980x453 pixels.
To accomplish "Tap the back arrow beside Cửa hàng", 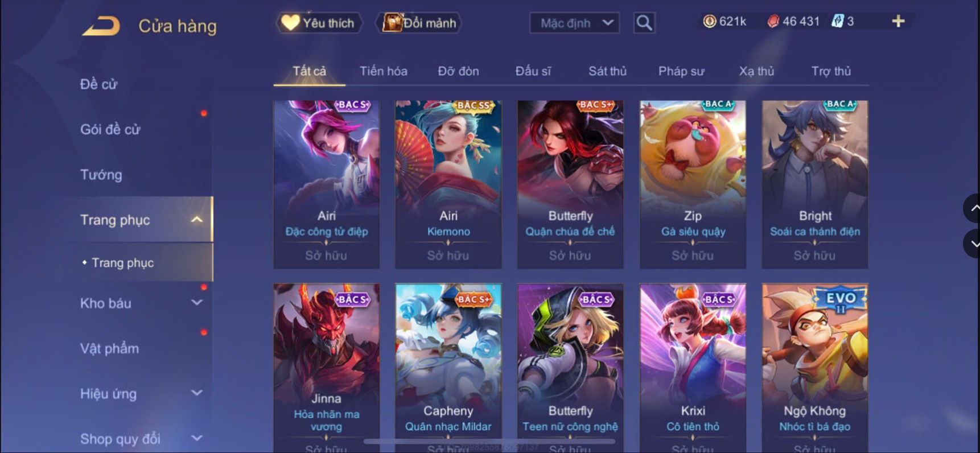I will [101, 26].
